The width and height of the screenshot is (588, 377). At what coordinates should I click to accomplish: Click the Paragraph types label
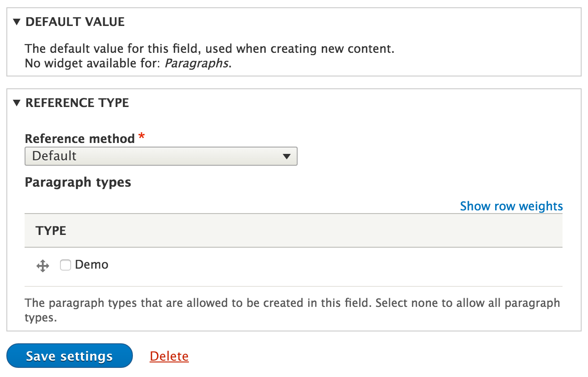(78, 183)
